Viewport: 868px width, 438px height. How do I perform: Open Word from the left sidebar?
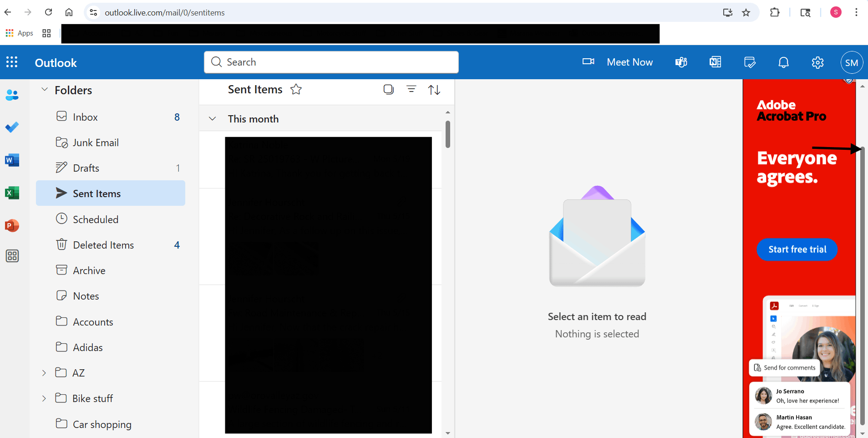11,160
